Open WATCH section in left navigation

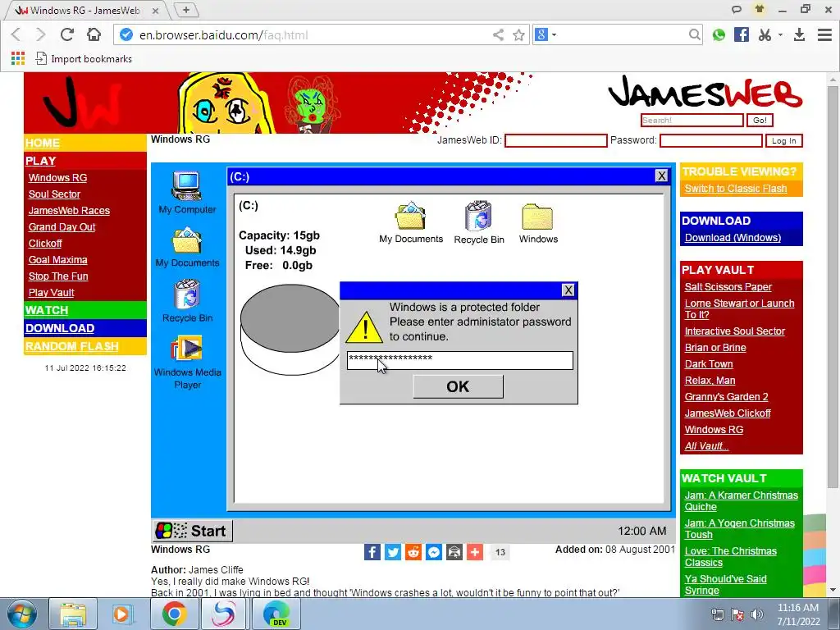pos(47,310)
